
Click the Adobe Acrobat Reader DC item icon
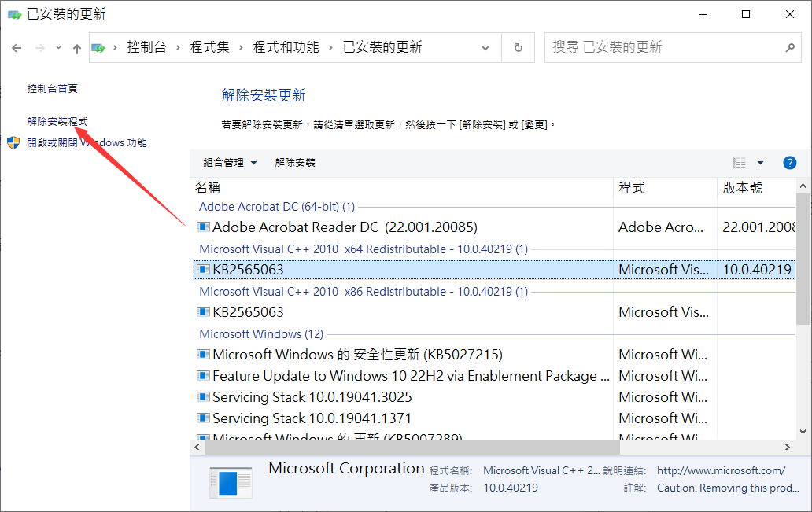click(203, 227)
